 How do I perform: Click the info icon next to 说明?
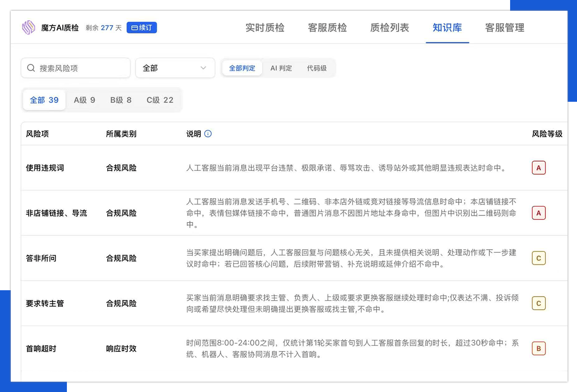tap(208, 134)
